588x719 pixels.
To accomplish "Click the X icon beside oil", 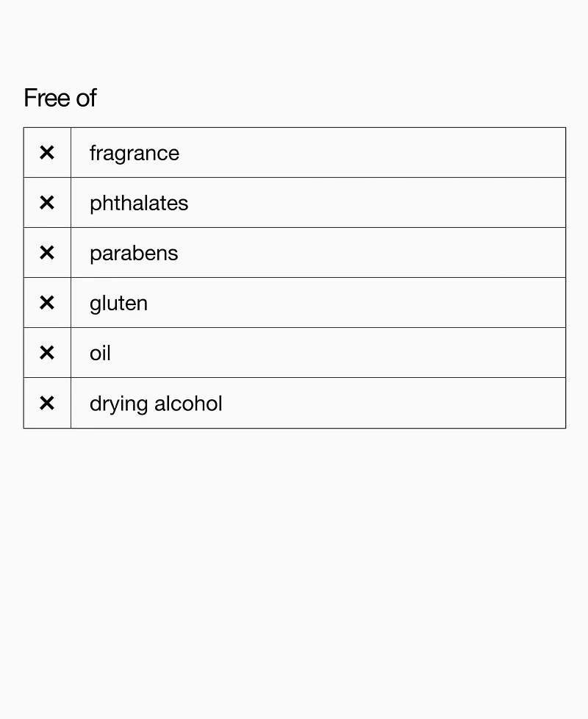I will [47, 353].
